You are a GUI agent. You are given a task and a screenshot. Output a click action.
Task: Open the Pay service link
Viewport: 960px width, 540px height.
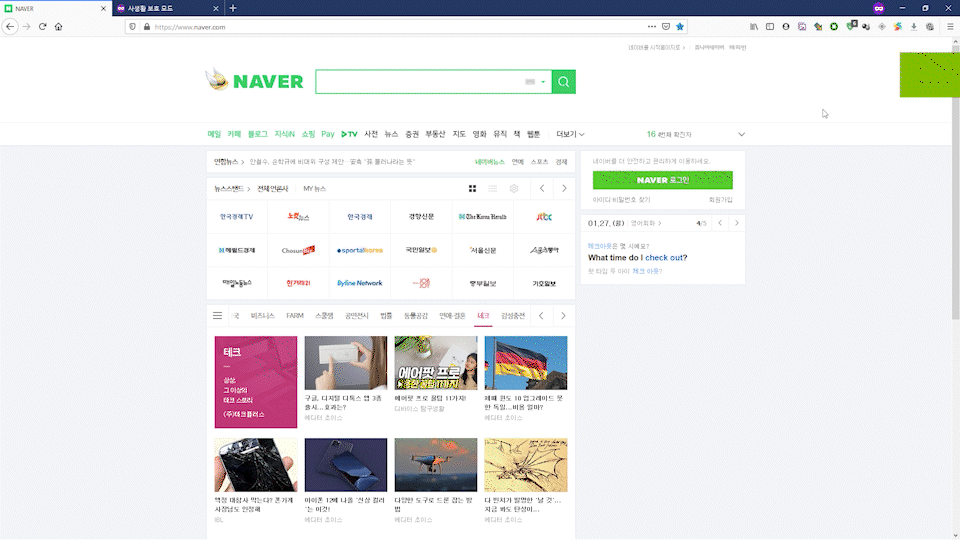click(x=328, y=134)
